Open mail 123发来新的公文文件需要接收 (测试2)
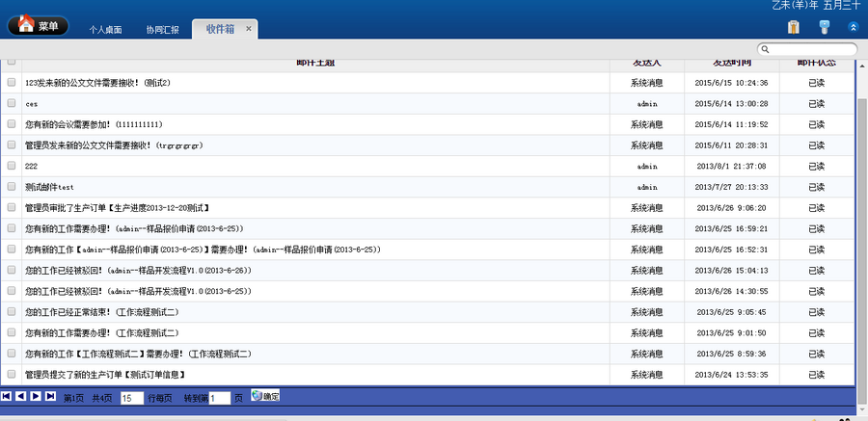The height and width of the screenshot is (421, 868). coord(98,83)
